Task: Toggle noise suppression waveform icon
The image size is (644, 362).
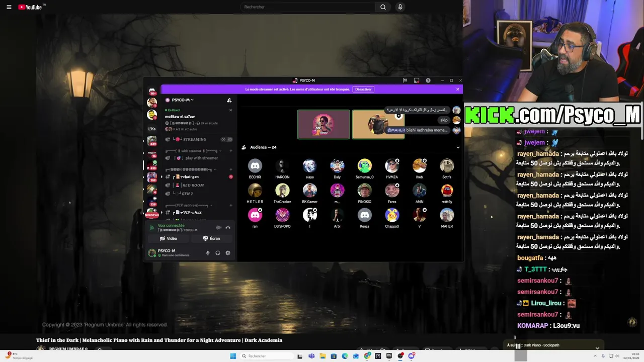Action: coord(218,228)
